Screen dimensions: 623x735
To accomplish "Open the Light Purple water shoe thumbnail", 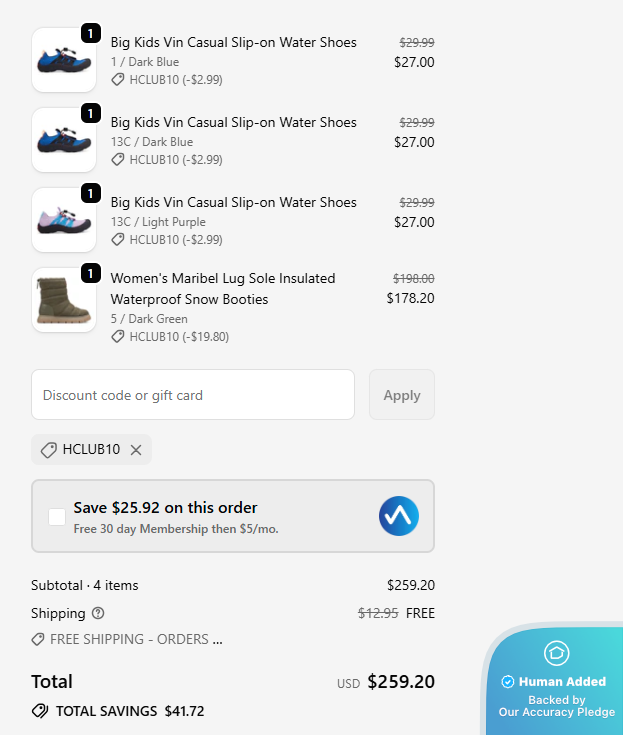I will pyautogui.click(x=64, y=220).
